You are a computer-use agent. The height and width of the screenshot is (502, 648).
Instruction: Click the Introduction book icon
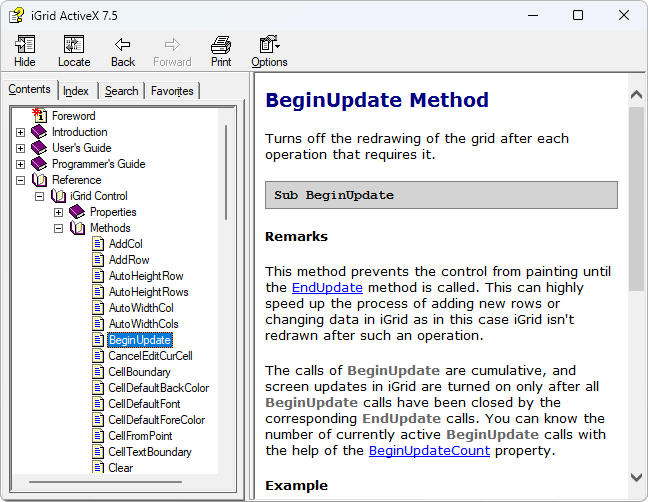click(x=39, y=132)
